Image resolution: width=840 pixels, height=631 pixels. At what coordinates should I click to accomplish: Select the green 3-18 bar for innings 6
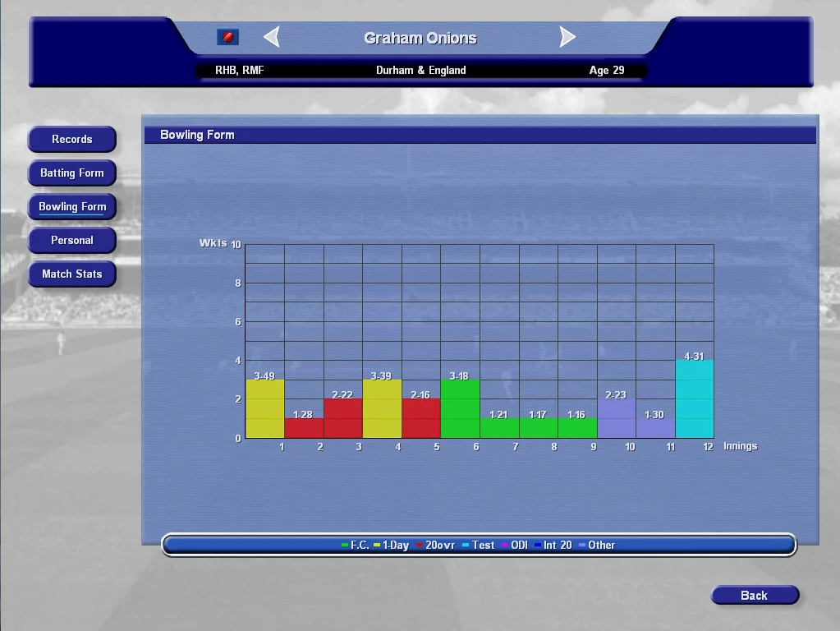click(x=460, y=409)
